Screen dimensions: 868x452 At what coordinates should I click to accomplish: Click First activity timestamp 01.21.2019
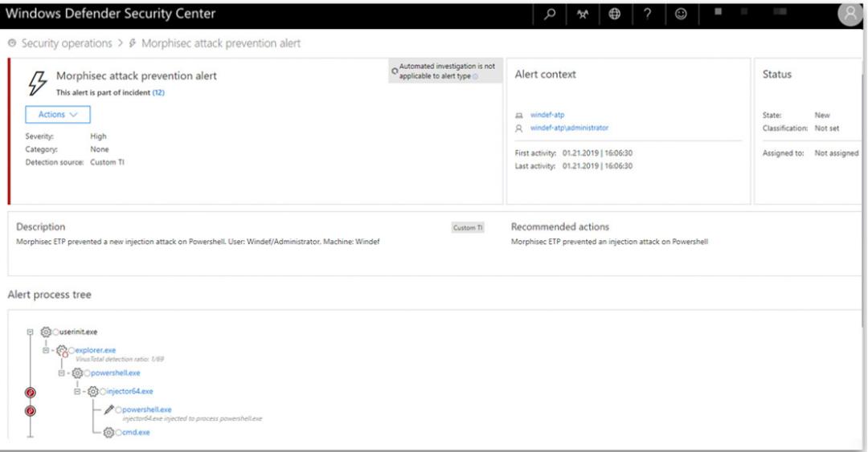(x=597, y=153)
